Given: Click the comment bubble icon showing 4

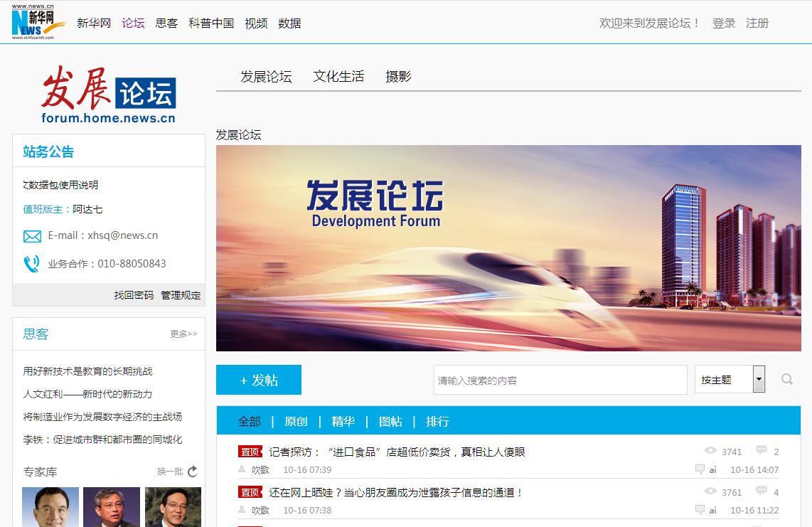Looking at the screenshot, I should pos(761,491).
